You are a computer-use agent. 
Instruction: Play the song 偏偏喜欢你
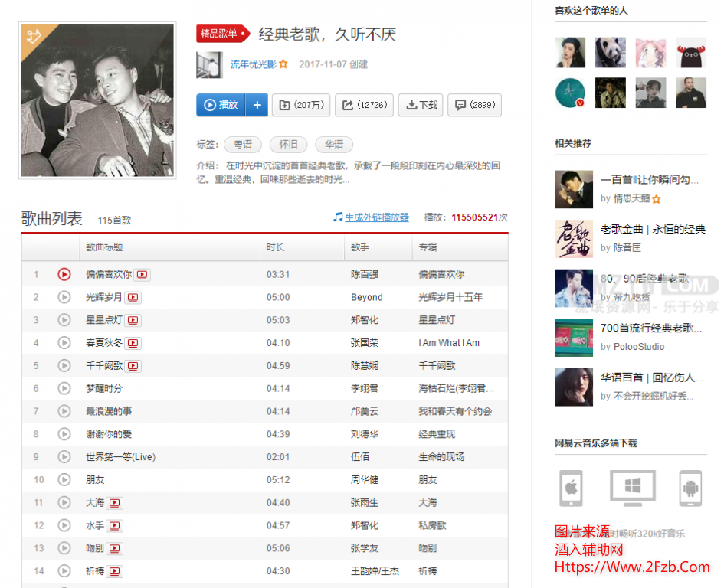point(64,274)
